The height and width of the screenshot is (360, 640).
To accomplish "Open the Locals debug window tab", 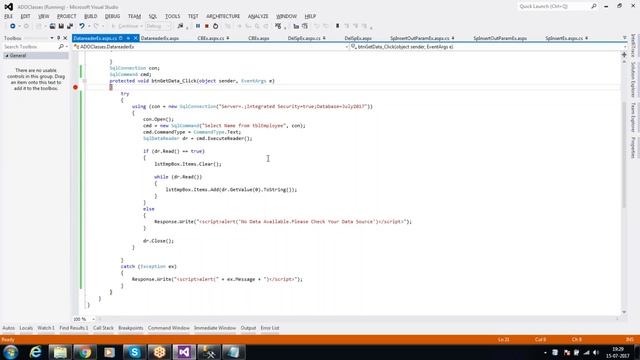I will pos(26,328).
